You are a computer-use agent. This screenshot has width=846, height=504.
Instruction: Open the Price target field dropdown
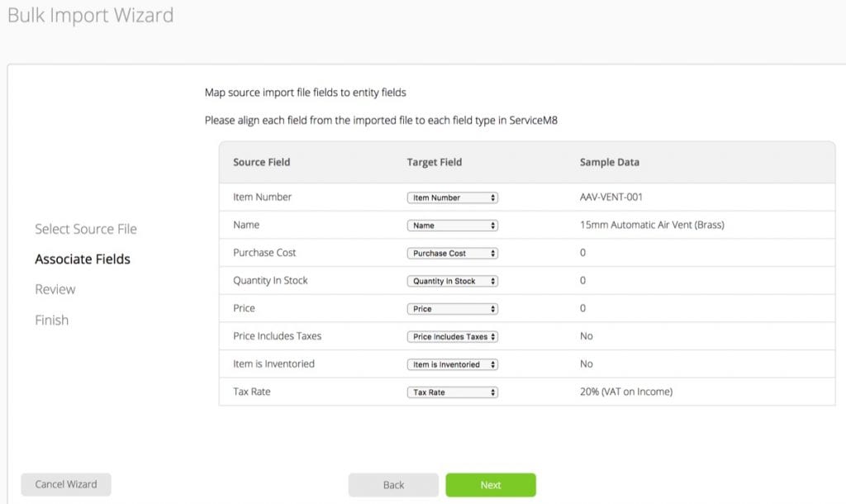coord(453,309)
